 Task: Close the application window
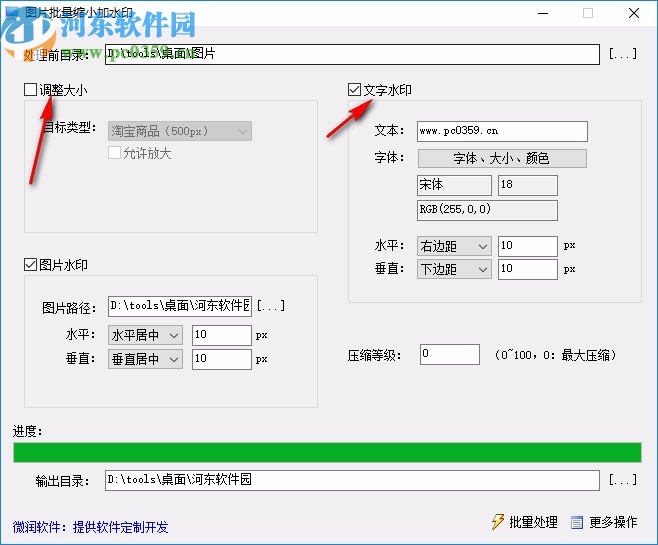tap(634, 13)
